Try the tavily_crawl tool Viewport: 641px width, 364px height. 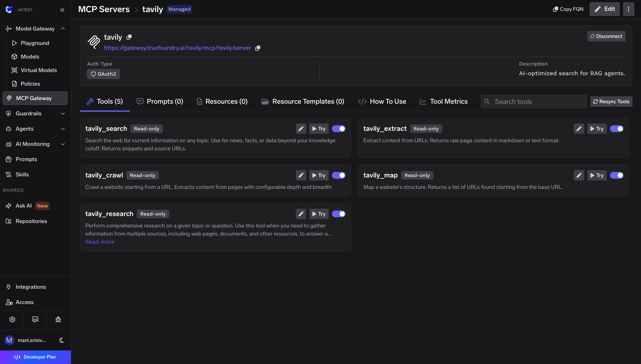pos(319,175)
